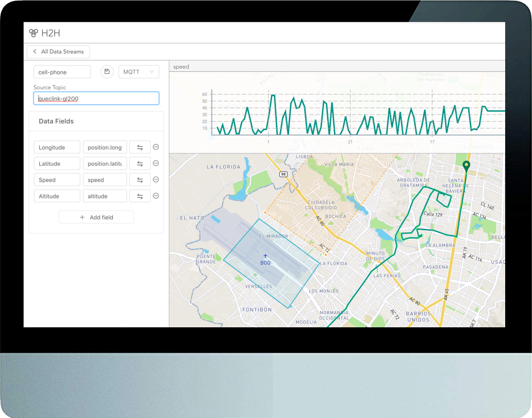Edit the position.latitude mapping field
This screenshot has height=418, width=532.
[105, 164]
